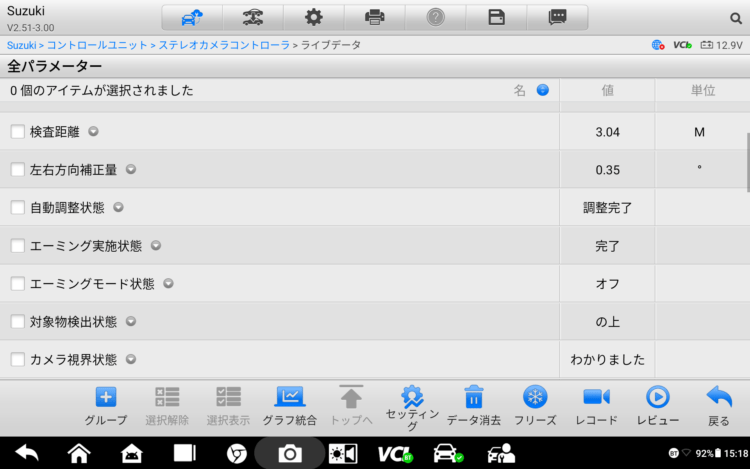Click データ消去 trash icon
750x469 pixels.
(474, 405)
